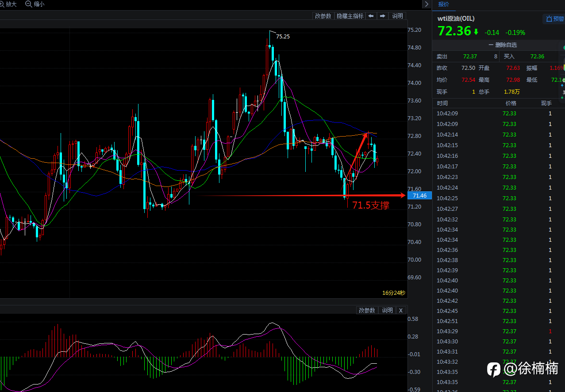Select the 10:42:51 trade row
Viewport: 565px width, 392px height.
tap(499, 321)
